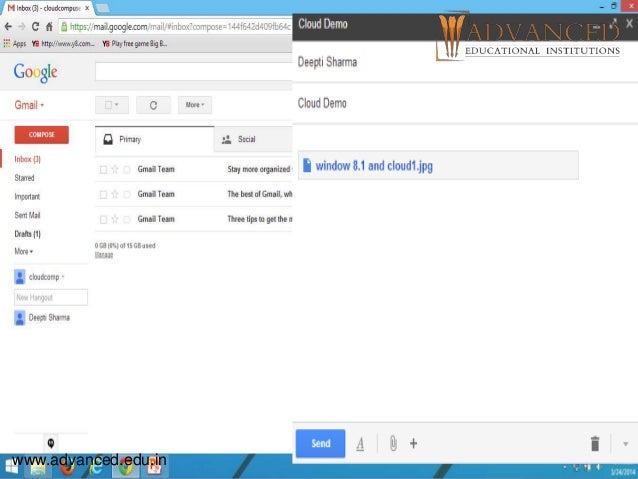Click the Manage storage link
The image size is (638, 479).
pos(104,255)
